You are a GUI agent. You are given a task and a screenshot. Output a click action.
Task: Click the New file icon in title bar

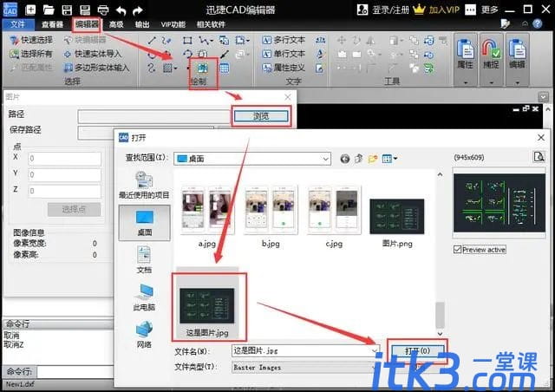[30, 10]
